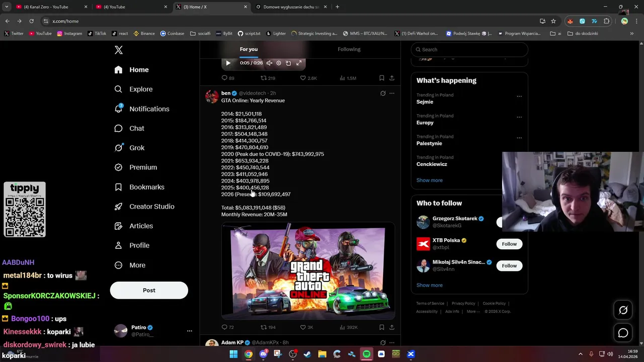644x362 pixels.
Task: Open Creator Studio in the sidebar
Action: [x=144, y=207]
